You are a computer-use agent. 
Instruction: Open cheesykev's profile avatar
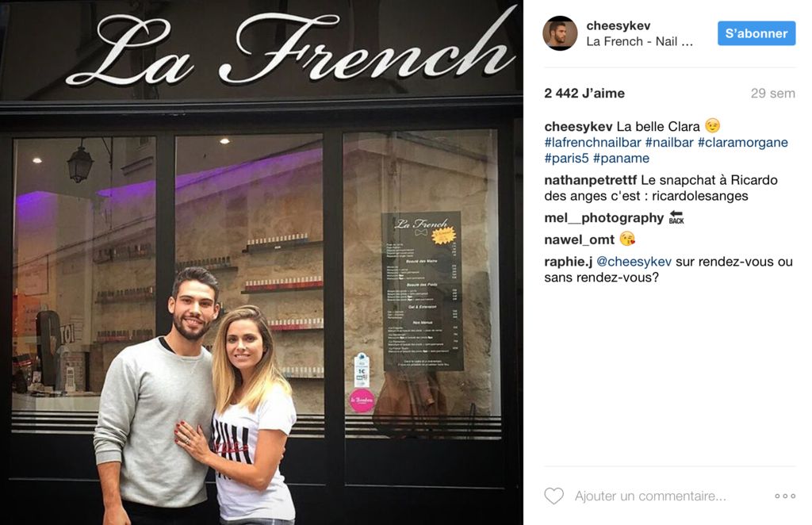coord(560,33)
